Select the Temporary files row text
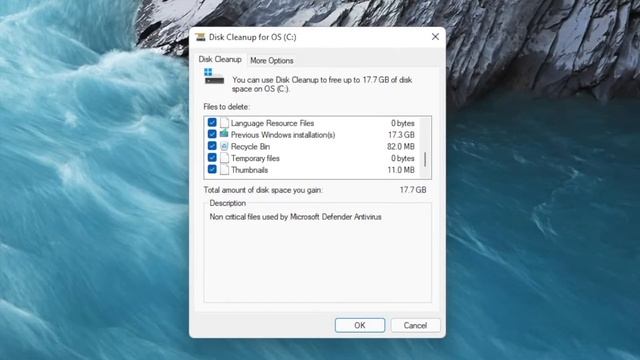This screenshot has height=360, width=640. (x=255, y=158)
